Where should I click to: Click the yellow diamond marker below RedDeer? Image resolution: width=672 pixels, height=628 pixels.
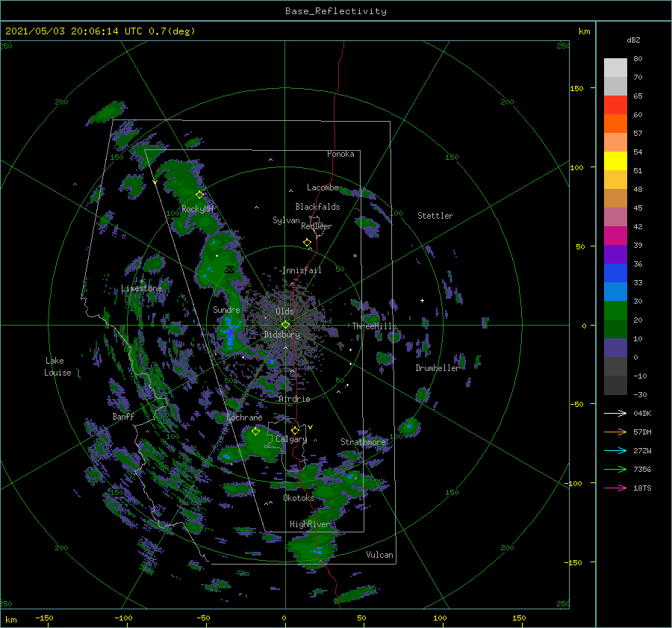point(307,243)
